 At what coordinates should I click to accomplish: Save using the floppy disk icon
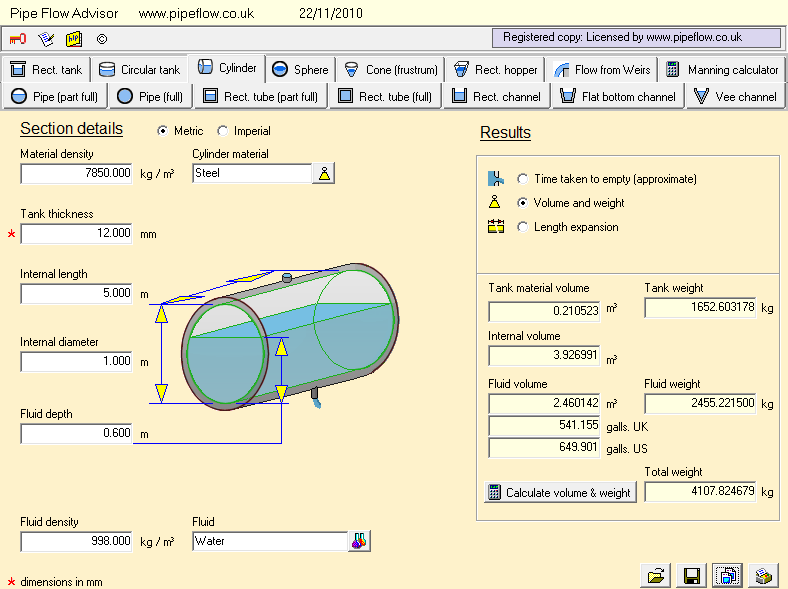(x=690, y=575)
